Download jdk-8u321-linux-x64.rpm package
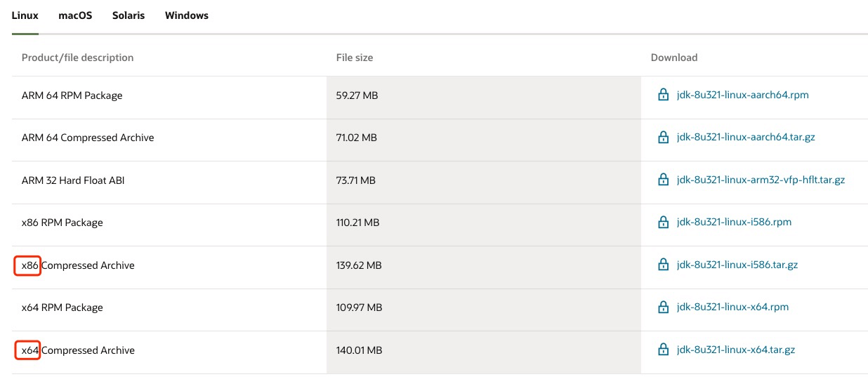 pos(732,307)
